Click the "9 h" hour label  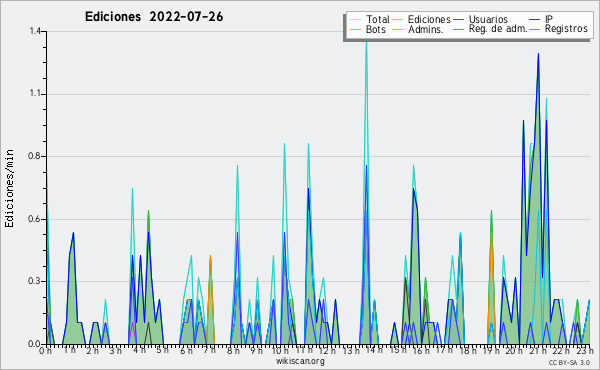(x=256, y=351)
